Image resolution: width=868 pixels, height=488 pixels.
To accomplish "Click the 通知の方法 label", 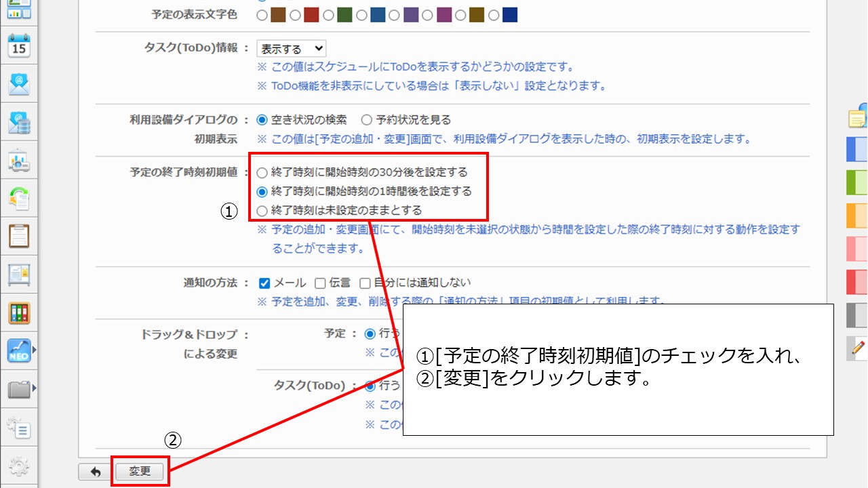I will pos(211,283).
